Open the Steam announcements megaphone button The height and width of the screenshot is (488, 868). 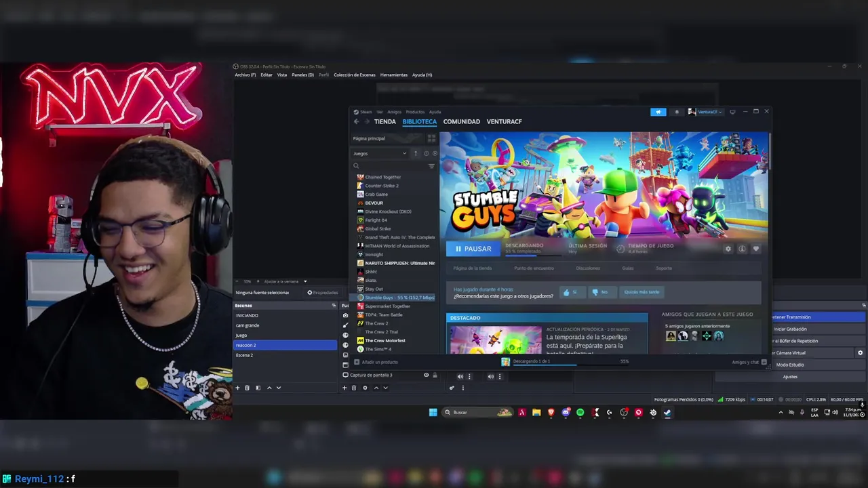coord(658,112)
